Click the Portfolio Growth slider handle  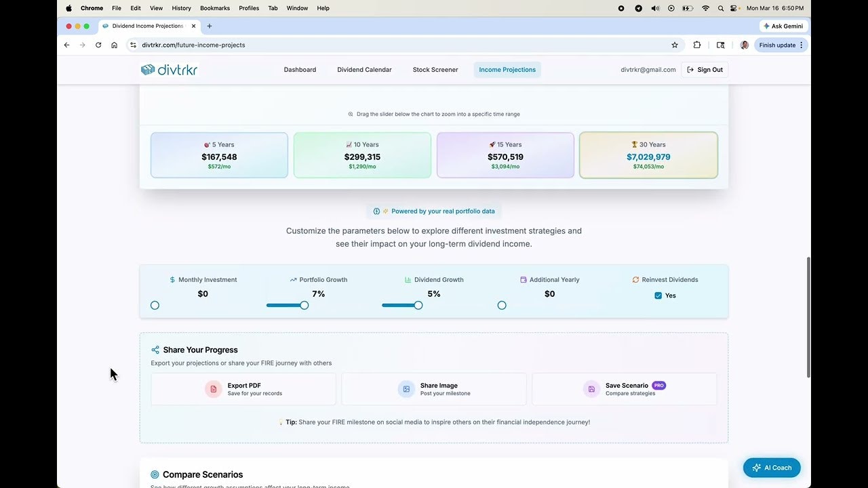[304, 305]
